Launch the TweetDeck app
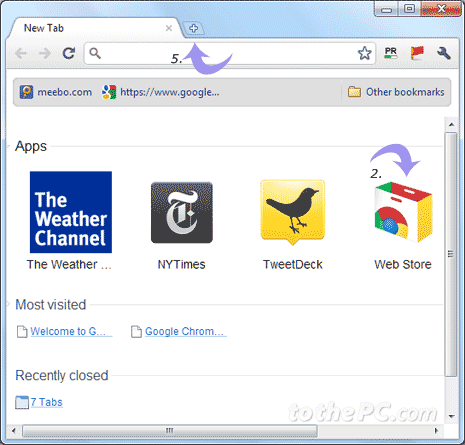 293,212
